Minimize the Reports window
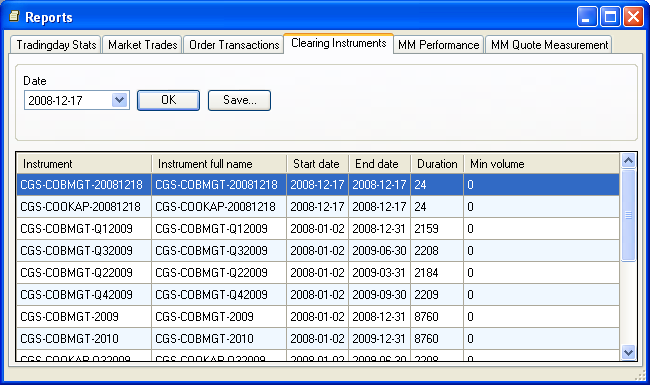Image resolution: width=650 pixels, height=385 pixels. pos(587,17)
